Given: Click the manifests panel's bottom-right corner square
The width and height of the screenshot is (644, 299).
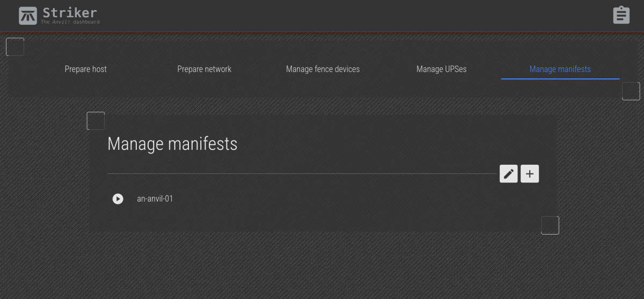Looking at the screenshot, I should tap(550, 225).
